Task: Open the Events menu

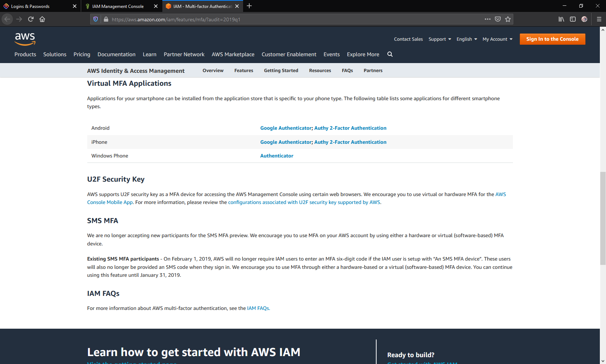Action: (331, 54)
